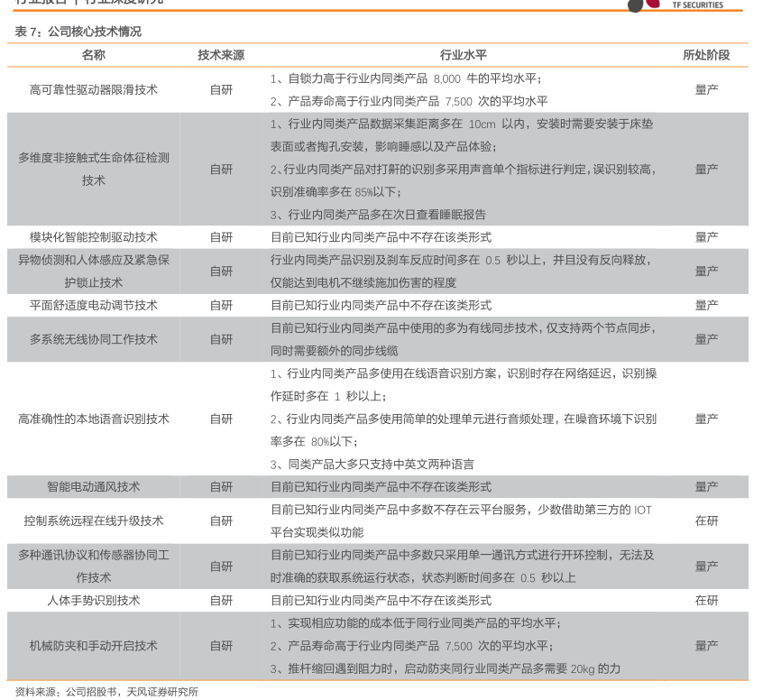Image resolution: width=772 pixels, height=700 pixels.
Task: Click the "智能电动通风技术" row name
Action: pyautogui.click(x=93, y=486)
